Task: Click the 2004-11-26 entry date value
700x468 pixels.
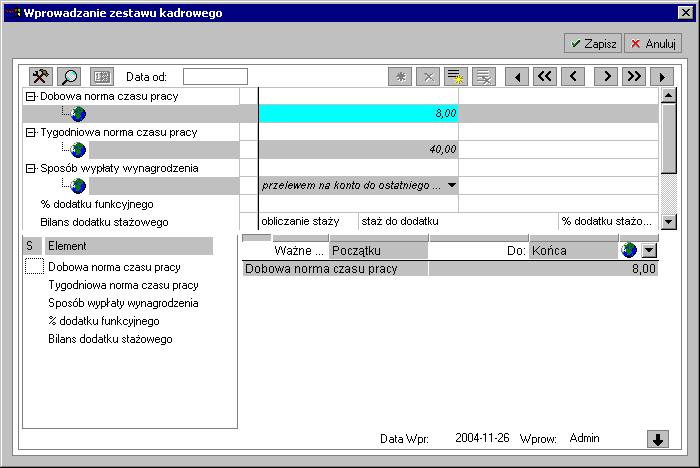Action: point(482,438)
